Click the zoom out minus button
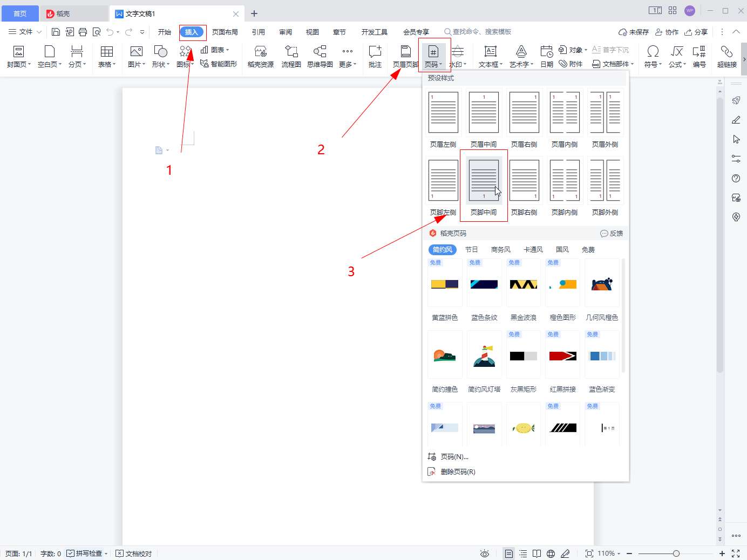 click(x=629, y=554)
